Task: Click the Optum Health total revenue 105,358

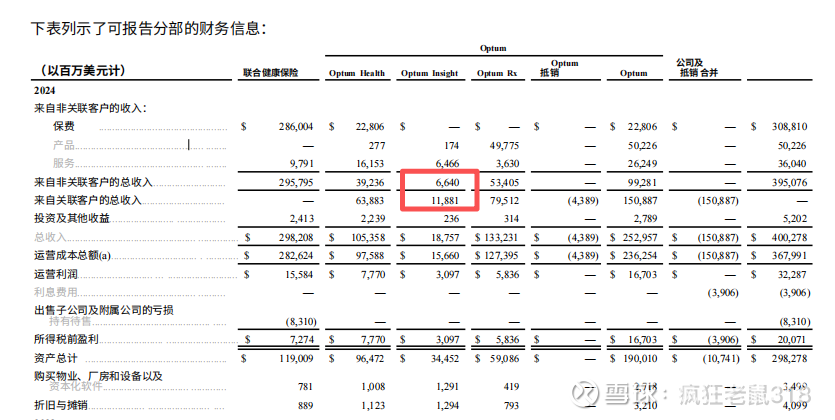Action: point(368,237)
